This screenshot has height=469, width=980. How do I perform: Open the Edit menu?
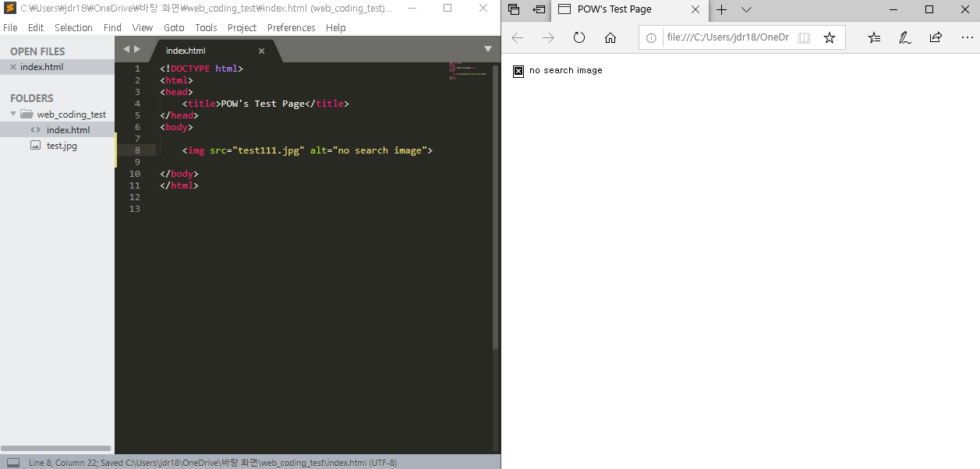tap(36, 27)
